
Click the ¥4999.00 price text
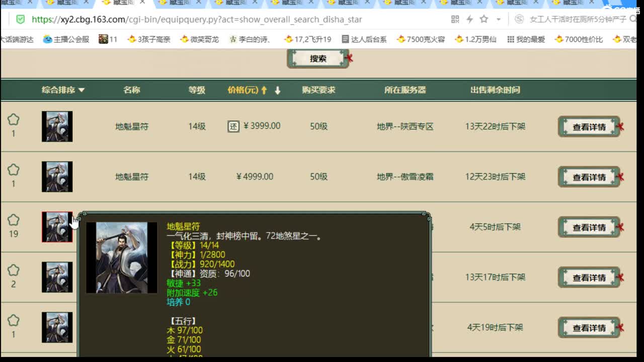(255, 176)
